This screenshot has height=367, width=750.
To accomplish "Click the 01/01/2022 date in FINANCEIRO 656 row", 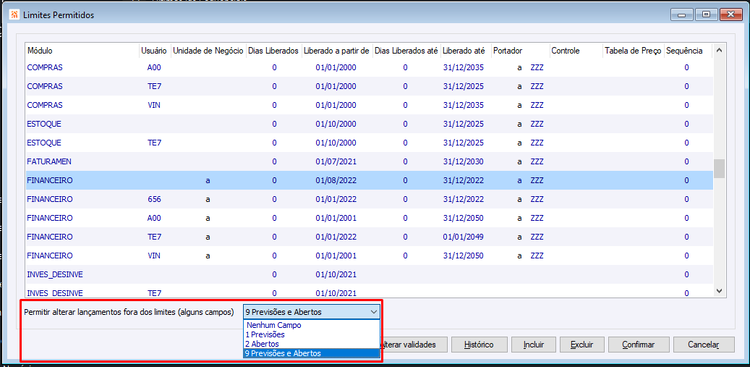I will pos(336,199).
